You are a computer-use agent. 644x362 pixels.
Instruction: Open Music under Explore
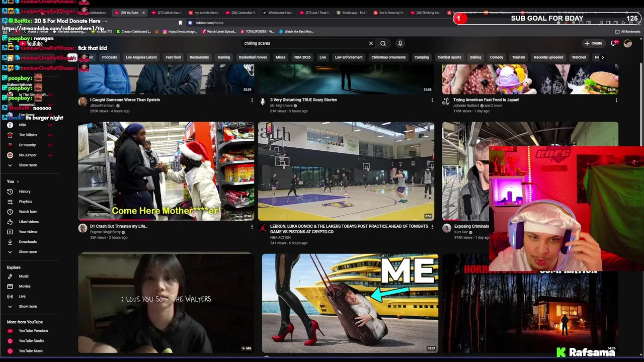tap(24, 276)
